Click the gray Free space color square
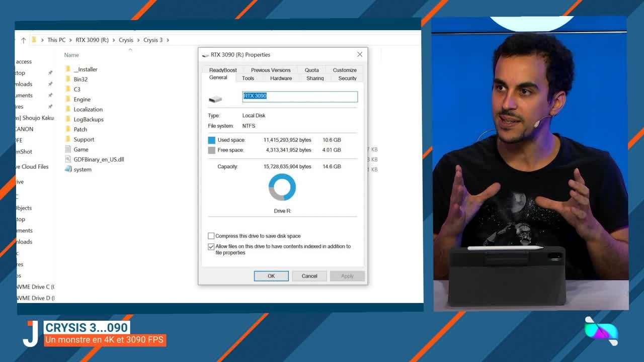 [x=212, y=150]
